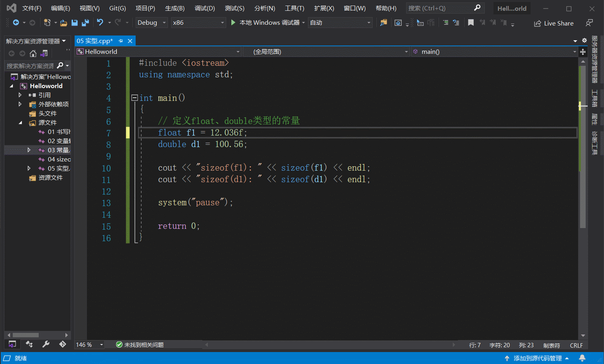Viewport: 604px width, 364px height.
Task: Open the 工具(T) menu
Action: [x=294, y=8]
